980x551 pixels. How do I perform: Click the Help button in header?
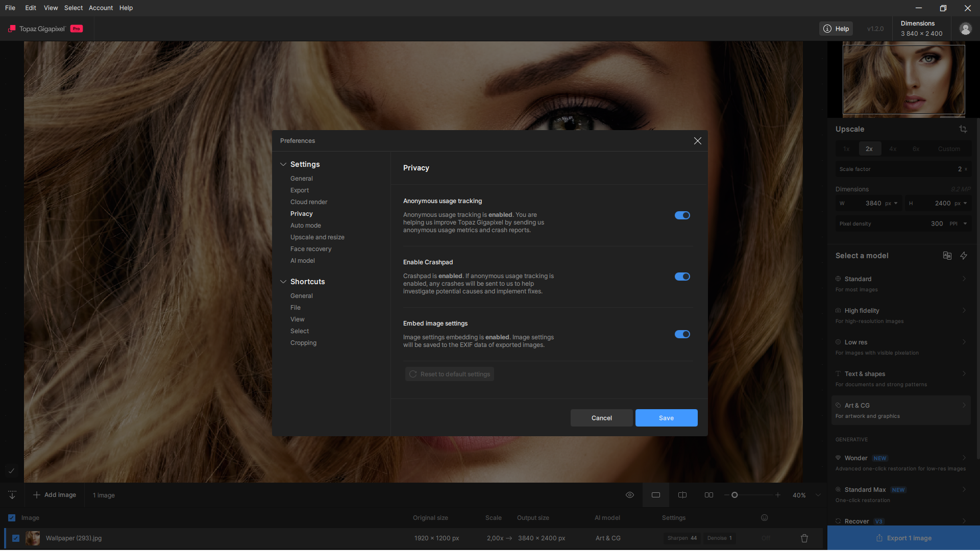point(836,29)
